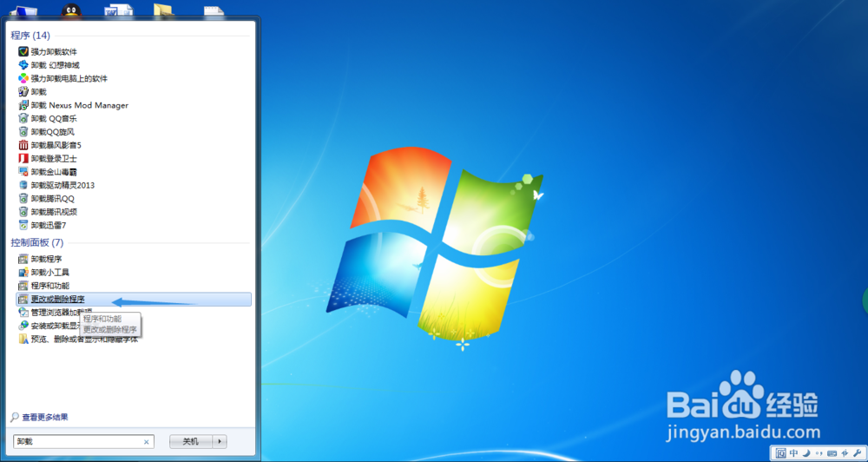Click QQ Pinyin logo on IME bar
This screenshot has height=462, width=868.
click(780, 452)
